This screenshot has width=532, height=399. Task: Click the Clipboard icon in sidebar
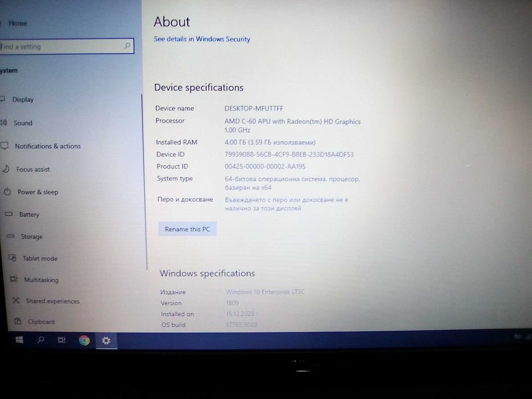18,320
